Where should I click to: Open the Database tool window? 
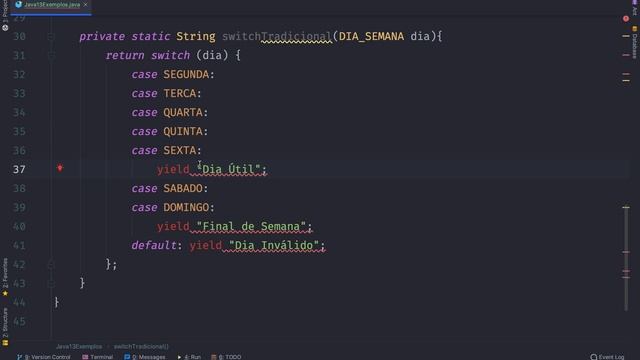click(x=635, y=42)
